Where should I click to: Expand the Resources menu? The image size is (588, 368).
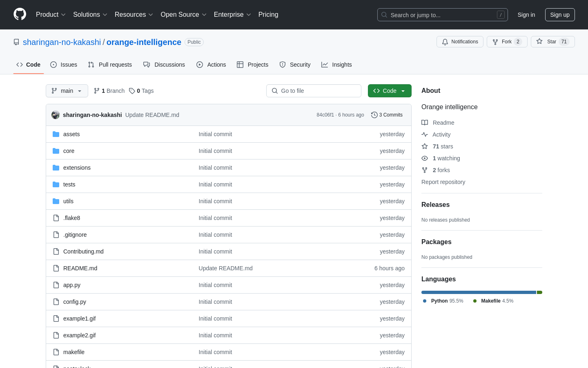click(x=134, y=15)
